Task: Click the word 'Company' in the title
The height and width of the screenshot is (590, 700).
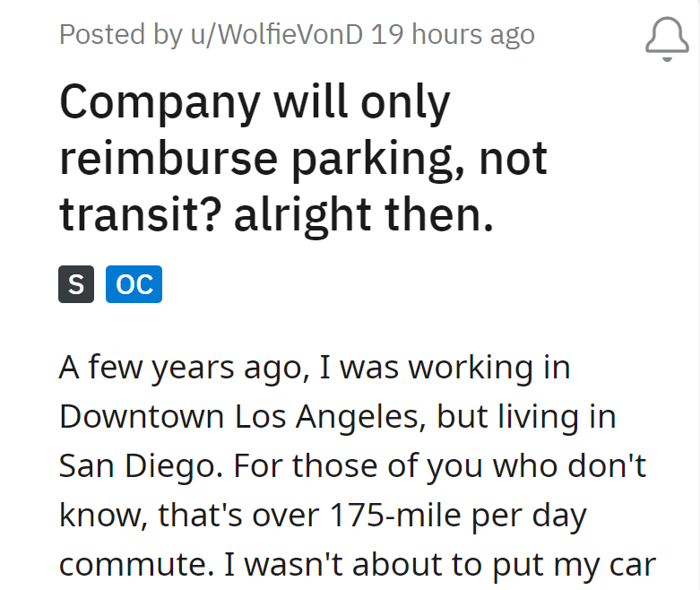Action: click(159, 105)
